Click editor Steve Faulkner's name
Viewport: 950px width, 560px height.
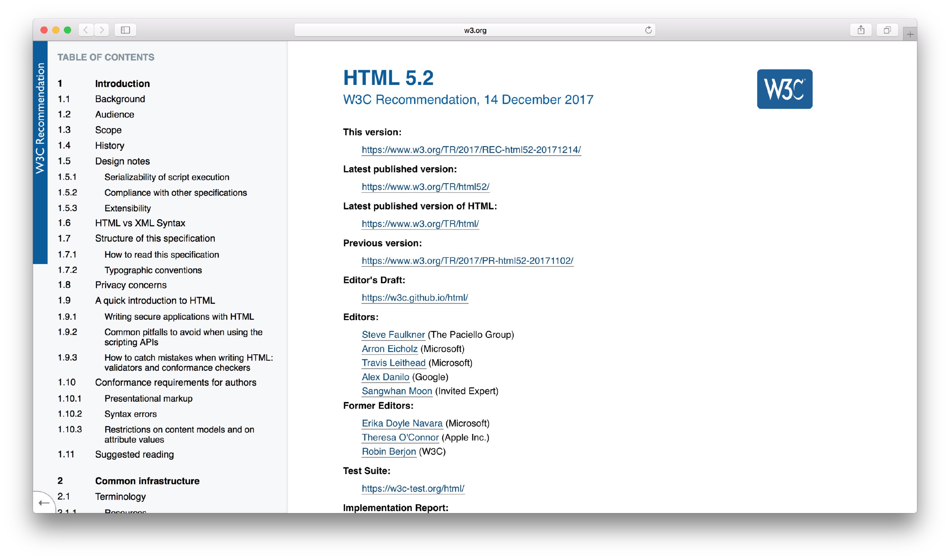pos(393,335)
